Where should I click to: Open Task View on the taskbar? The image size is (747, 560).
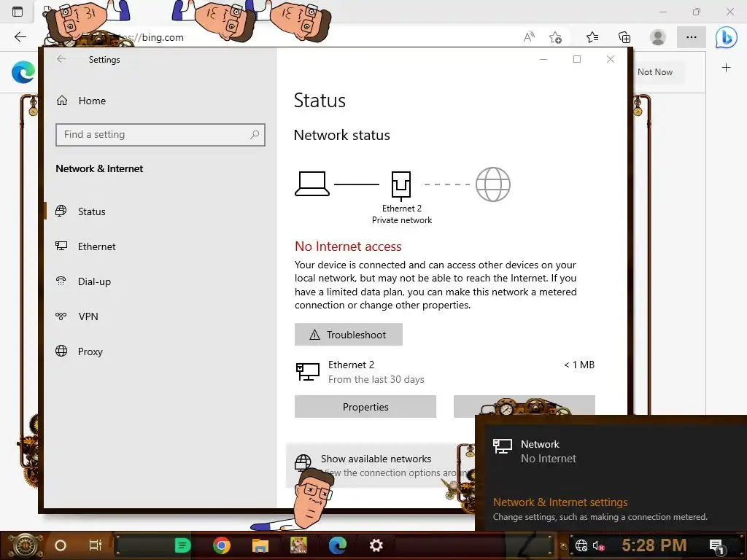pyautogui.click(x=96, y=545)
